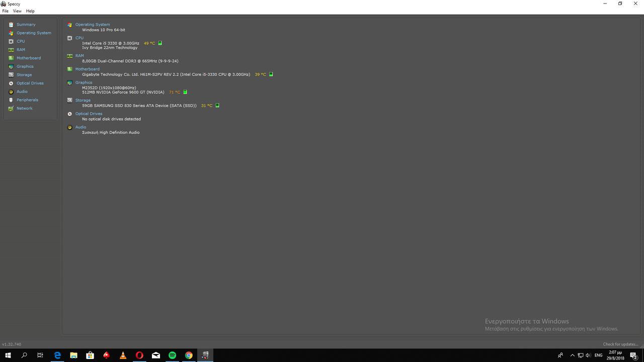The height and width of the screenshot is (362, 644).
Task: Click the motherboard temperature indicator icon
Action: (271, 74)
